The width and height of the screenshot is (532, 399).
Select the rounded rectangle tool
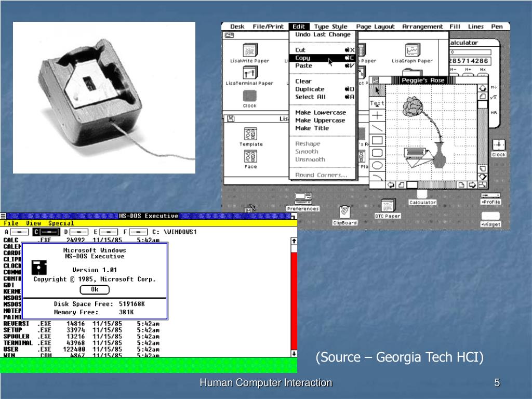point(377,153)
